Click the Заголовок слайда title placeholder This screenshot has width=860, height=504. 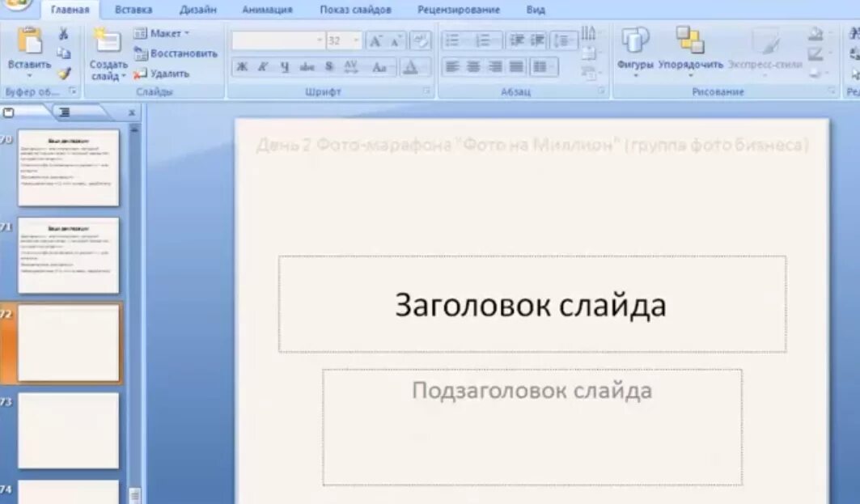[x=532, y=304]
